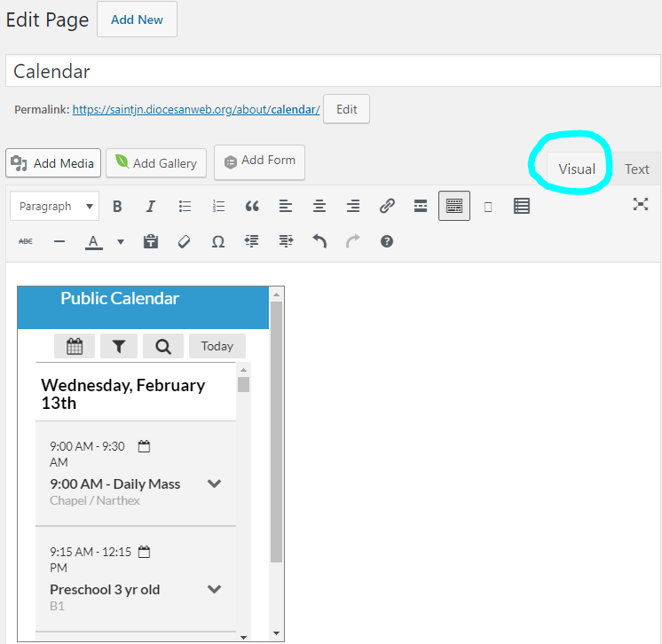Open text color dropdown arrow
The image size is (662, 644).
tap(121, 241)
